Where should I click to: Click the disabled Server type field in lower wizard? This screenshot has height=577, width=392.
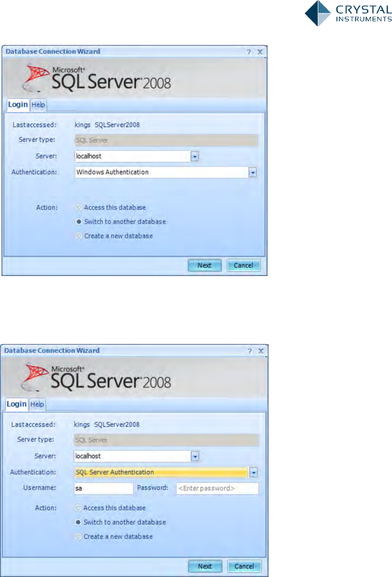pos(166,440)
